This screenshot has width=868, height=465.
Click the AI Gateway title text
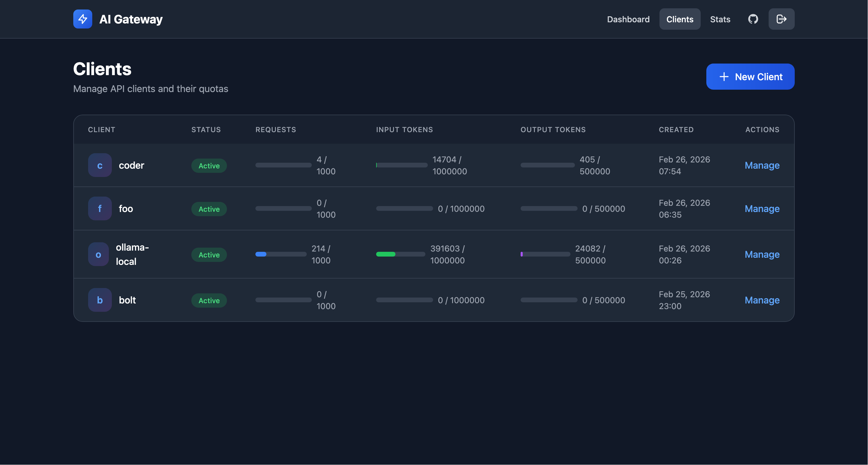[131, 19]
